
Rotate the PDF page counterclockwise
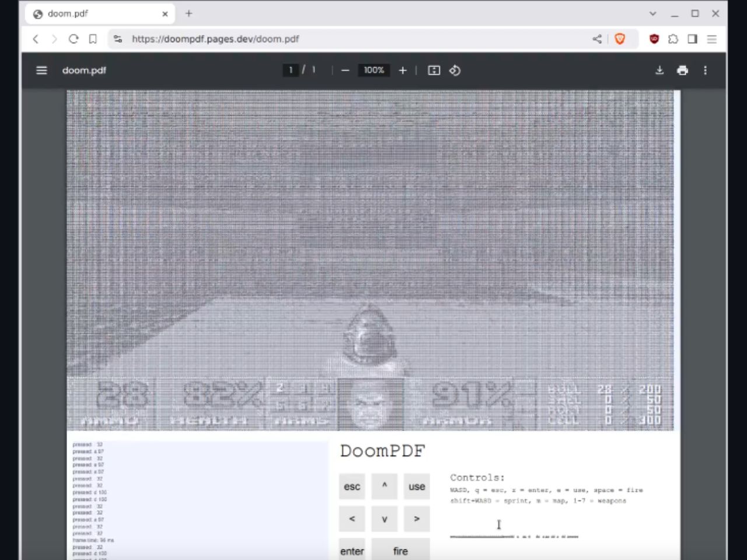455,70
